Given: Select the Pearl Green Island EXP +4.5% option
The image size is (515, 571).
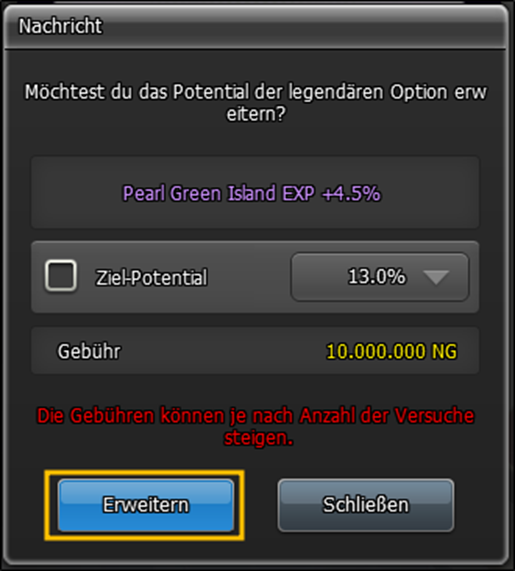Looking at the screenshot, I should click(x=252, y=193).
